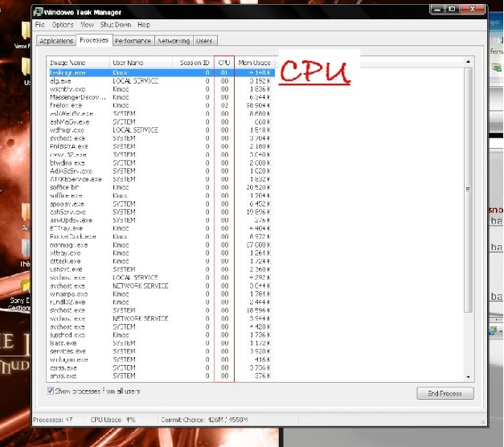The image size is (504, 447).
Task: Select the nvsvc32.exe process
Action: [x=161, y=154]
